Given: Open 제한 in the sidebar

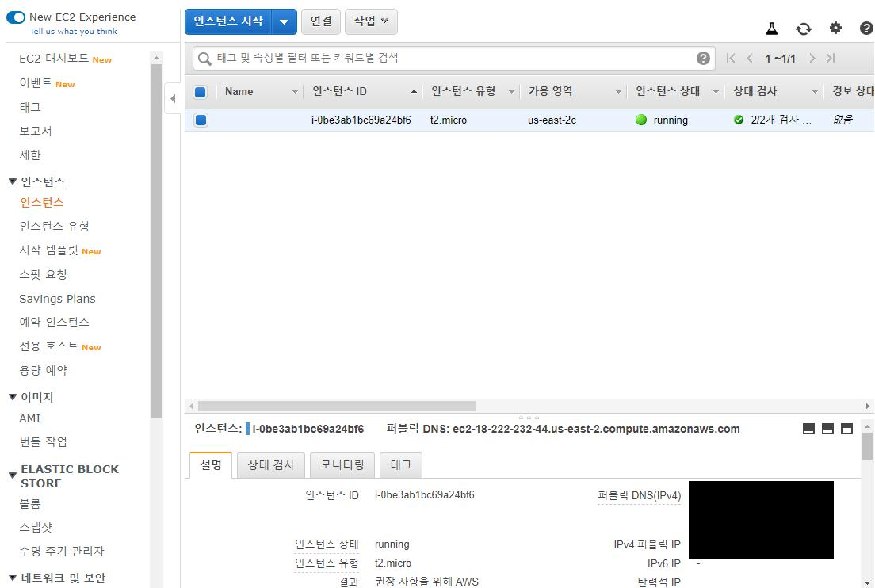Looking at the screenshot, I should click(x=30, y=155).
